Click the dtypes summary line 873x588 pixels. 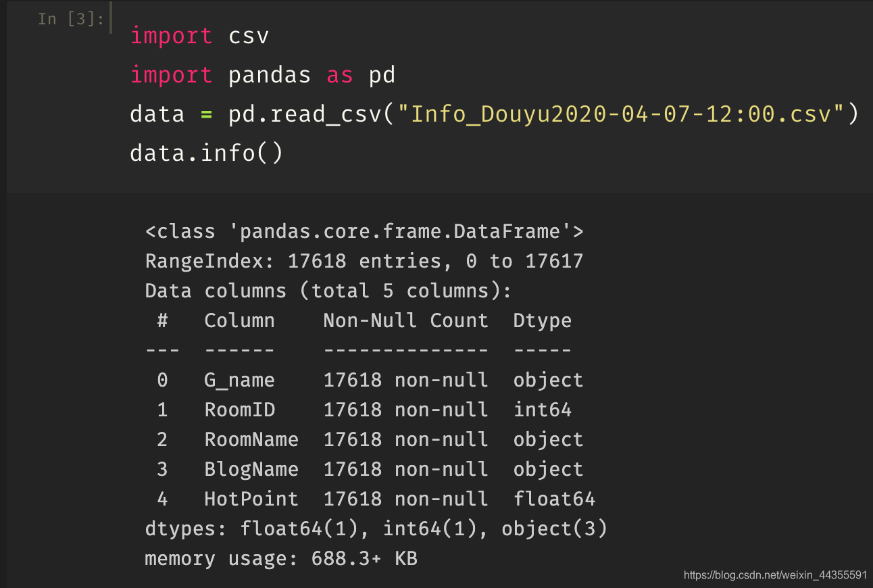pyautogui.click(x=376, y=529)
